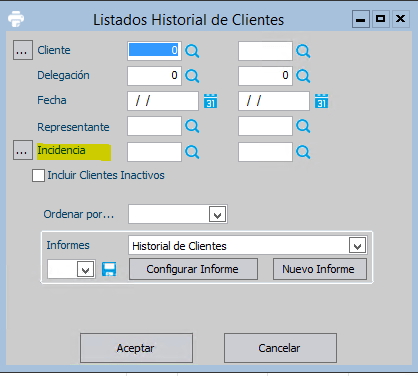This screenshot has height=376, width=418.
Task: Search second Delegación with magnifier icon
Action: point(303,76)
